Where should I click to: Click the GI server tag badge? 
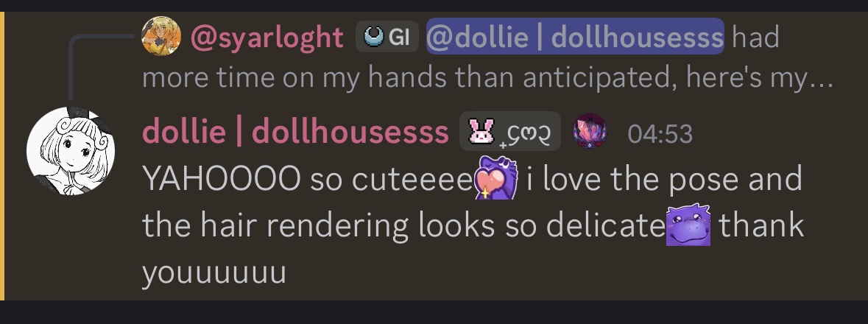pyautogui.click(x=387, y=37)
